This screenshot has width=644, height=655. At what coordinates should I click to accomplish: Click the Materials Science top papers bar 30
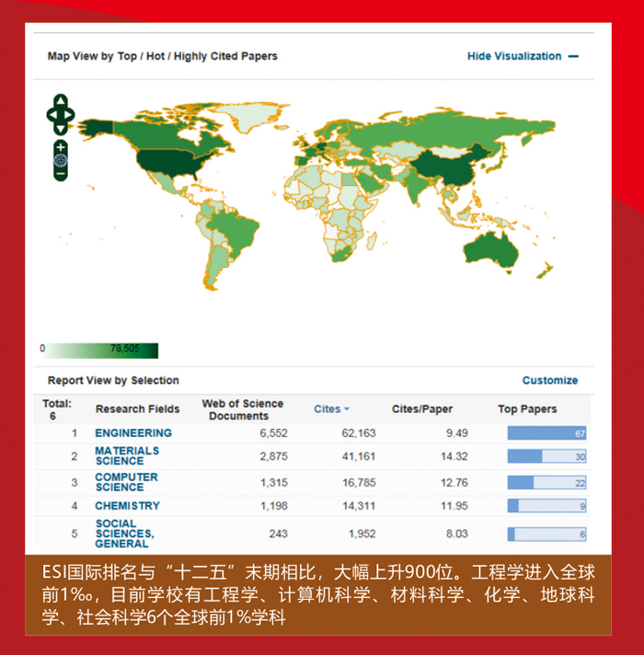click(546, 456)
